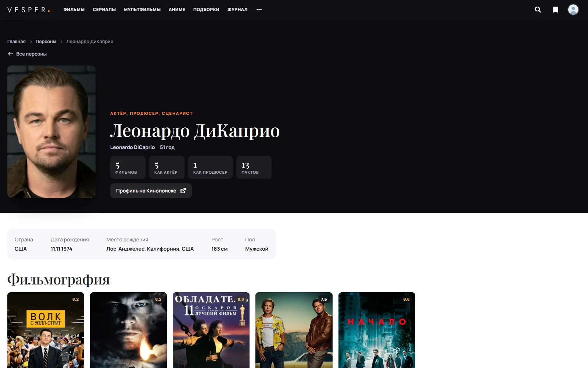Screen dimensions: 588x368
Task: Go to Главная breadcrumb
Action: (x=17, y=42)
